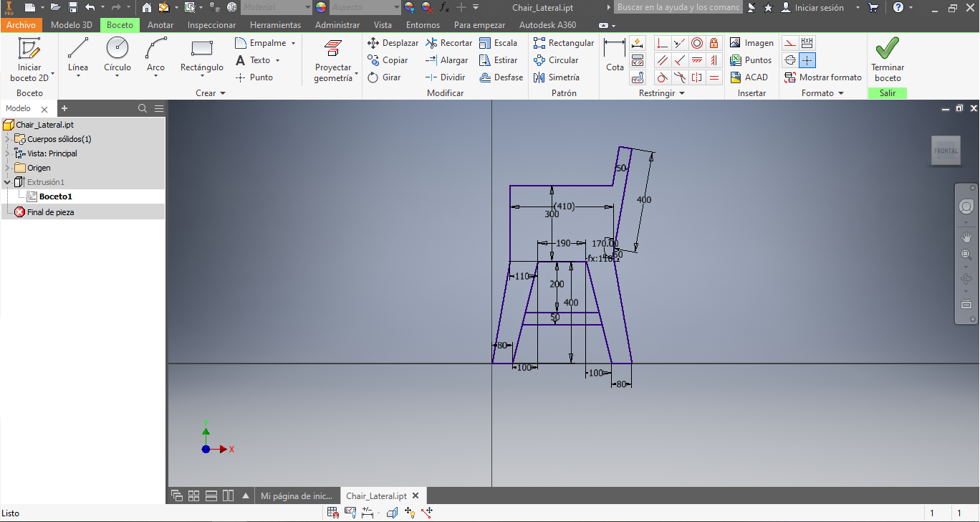Open the Herramientas ribbon tab
Viewport: 980px width, 522px height.
(x=275, y=25)
